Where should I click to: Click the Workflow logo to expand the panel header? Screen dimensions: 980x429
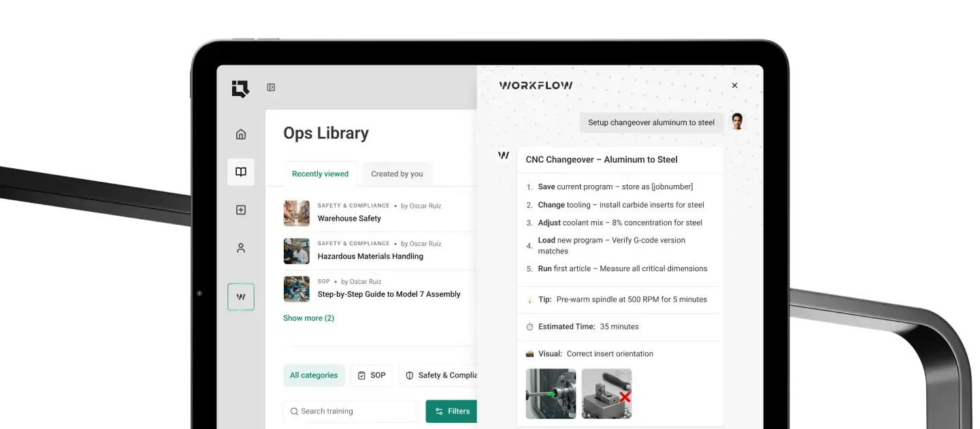[536, 85]
